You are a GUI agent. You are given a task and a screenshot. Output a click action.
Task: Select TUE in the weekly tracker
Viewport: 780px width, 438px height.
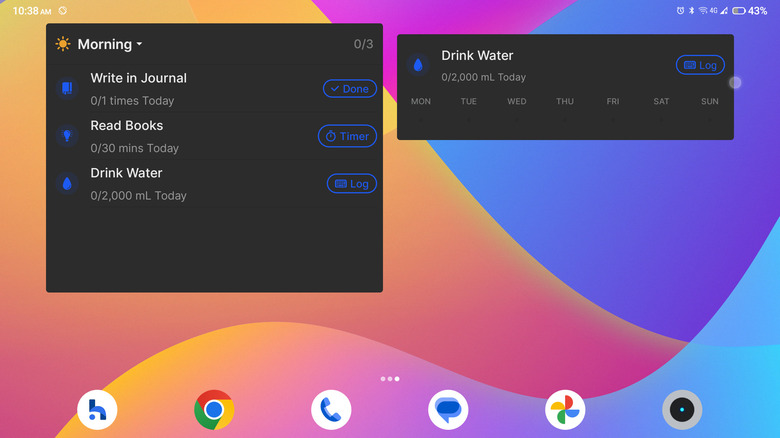click(x=469, y=102)
